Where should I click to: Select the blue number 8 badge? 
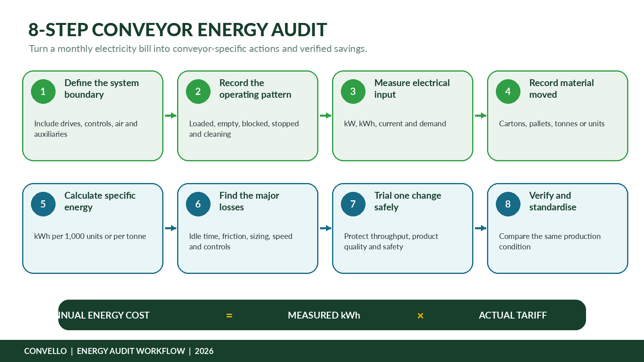pos(508,204)
